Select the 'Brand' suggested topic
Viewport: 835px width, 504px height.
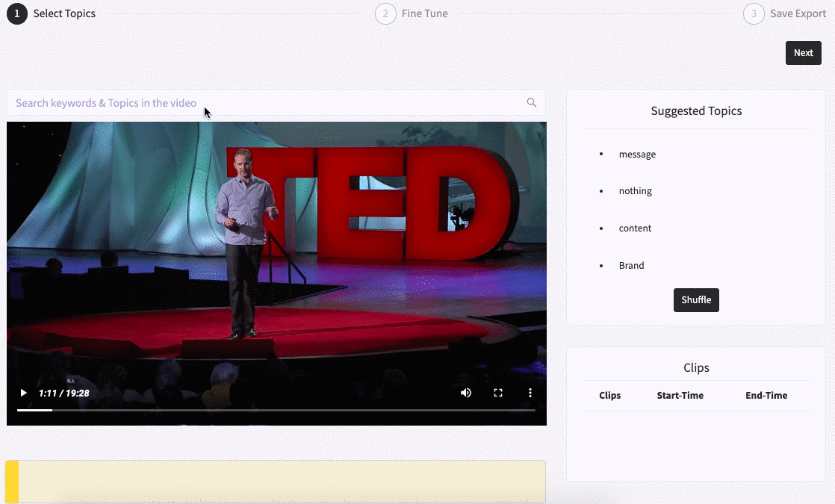coord(631,266)
